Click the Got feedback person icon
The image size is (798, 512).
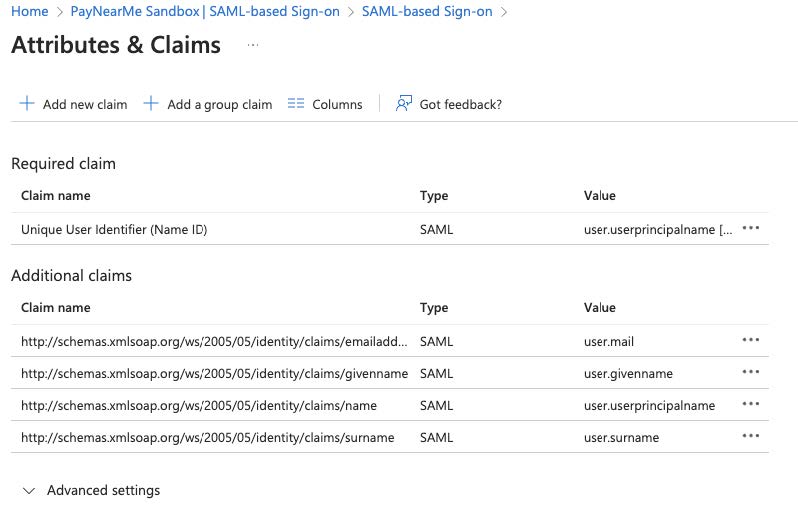coord(404,103)
